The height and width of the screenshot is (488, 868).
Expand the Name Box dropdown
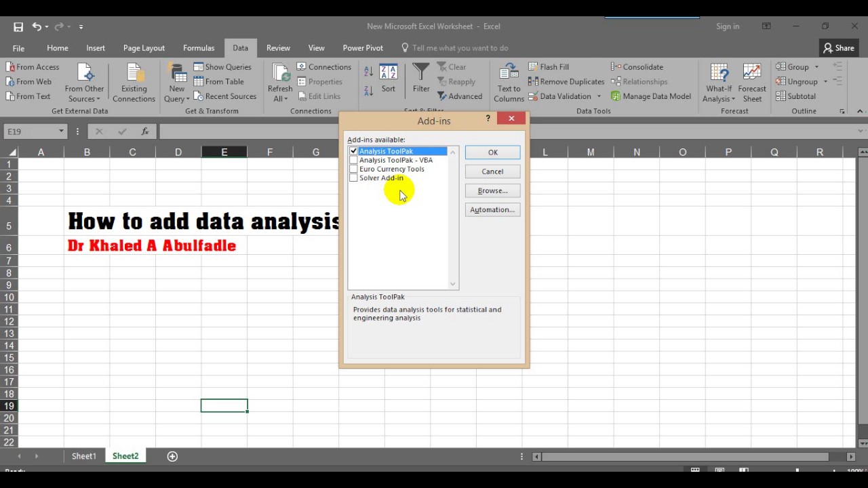[61, 131]
